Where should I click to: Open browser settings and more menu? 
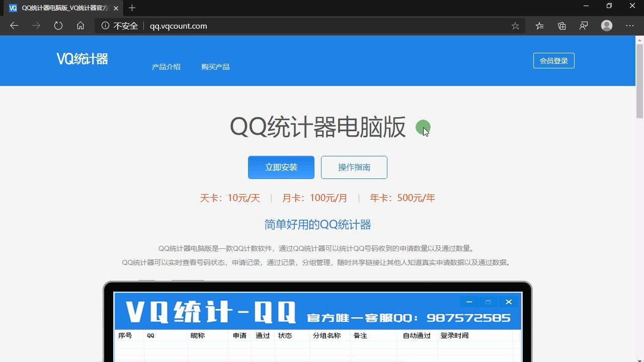coord(630,26)
